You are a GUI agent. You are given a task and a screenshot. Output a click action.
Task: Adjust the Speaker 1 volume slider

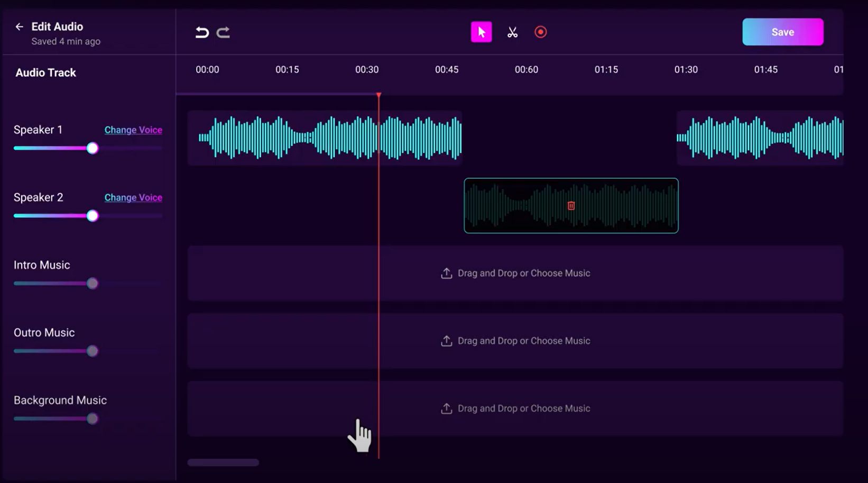point(93,148)
